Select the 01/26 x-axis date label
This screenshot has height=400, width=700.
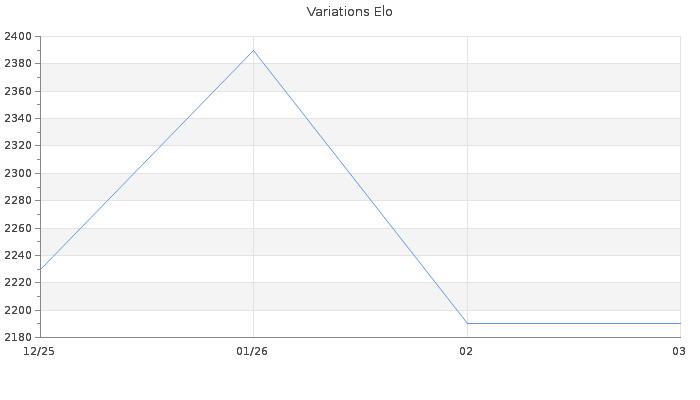pyautogui.click(x=252, y=351)
